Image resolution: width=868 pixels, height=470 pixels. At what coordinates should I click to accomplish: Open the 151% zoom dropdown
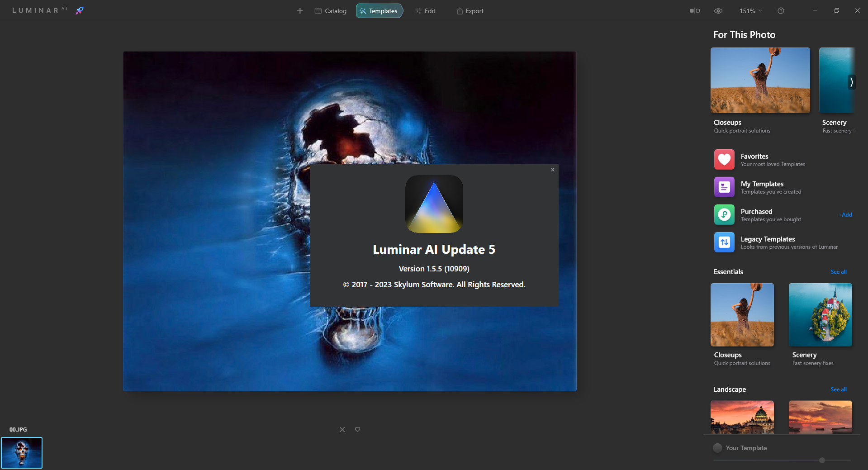coord(751,11)
